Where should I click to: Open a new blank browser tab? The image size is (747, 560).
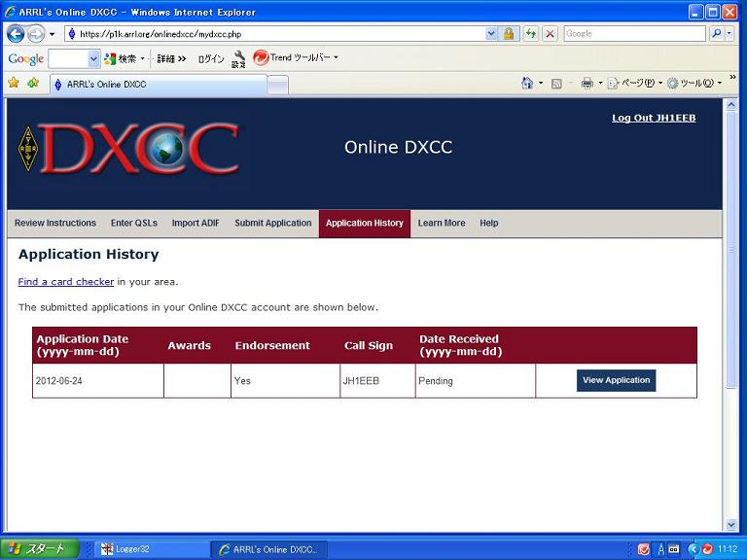[277, 85]
